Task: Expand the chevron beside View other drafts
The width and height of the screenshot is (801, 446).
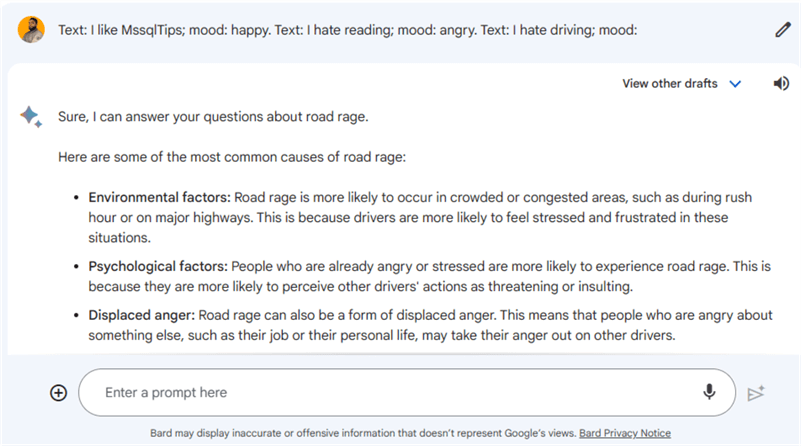Action: (736, 84)
